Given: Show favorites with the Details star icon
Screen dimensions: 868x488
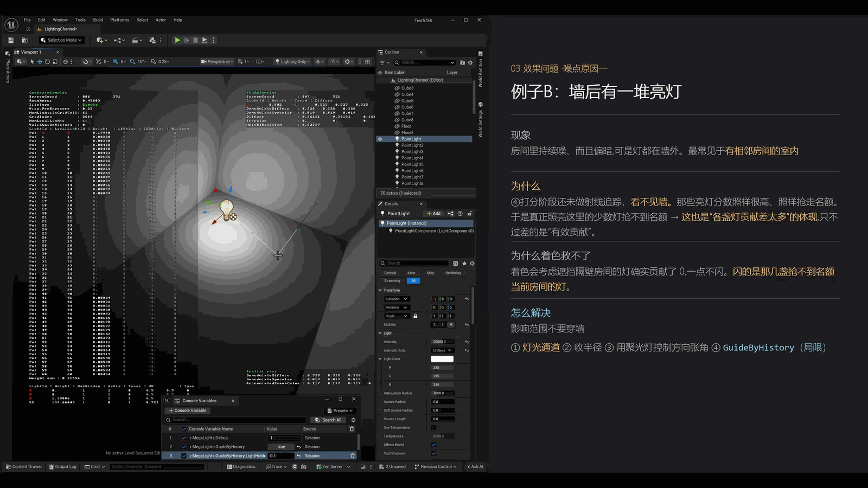Looking at the screenshot, I should tap(464, 264).
